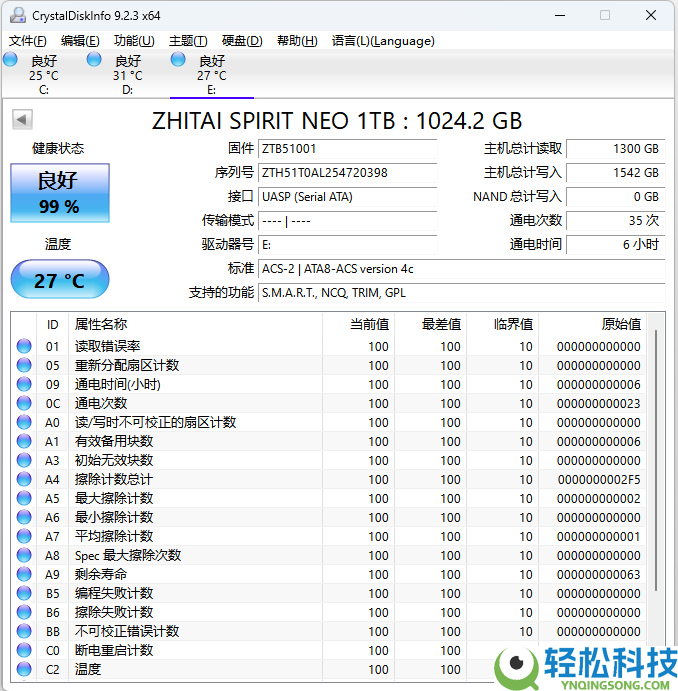
Task: Open the 语言(L)(Language) menu
Action: click(x=383, y=41)
